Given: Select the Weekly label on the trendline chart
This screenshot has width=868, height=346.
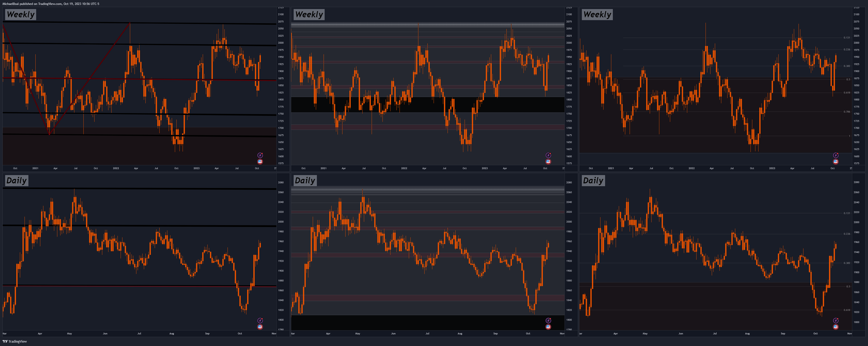Looking at the screenshot, I should [21, 14].
